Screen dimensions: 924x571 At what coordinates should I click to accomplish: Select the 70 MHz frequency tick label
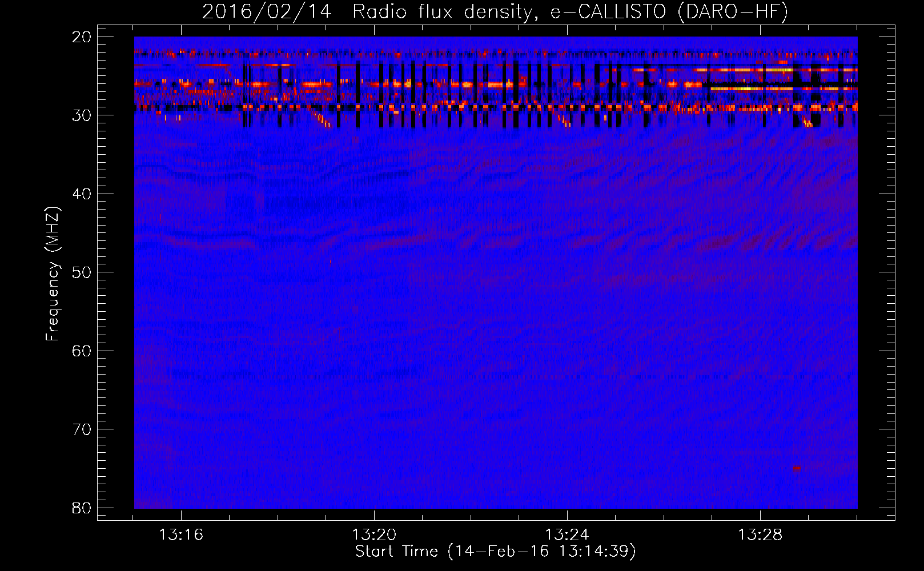click(82, 429)
